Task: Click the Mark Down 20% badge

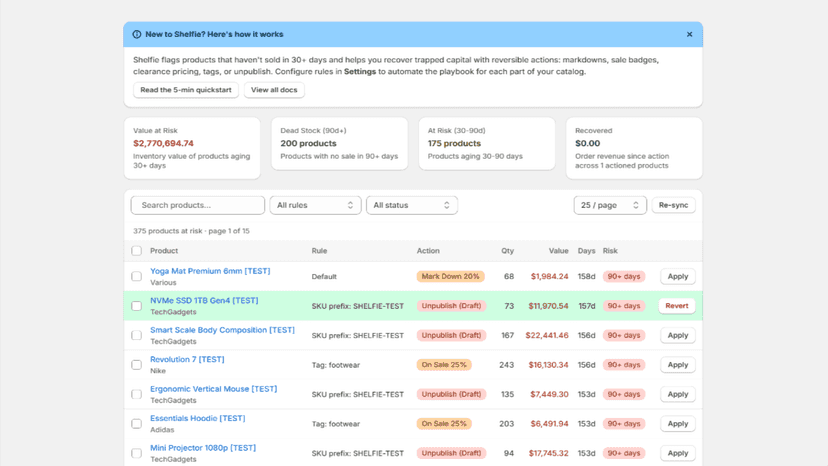Action: pos(450,276)
